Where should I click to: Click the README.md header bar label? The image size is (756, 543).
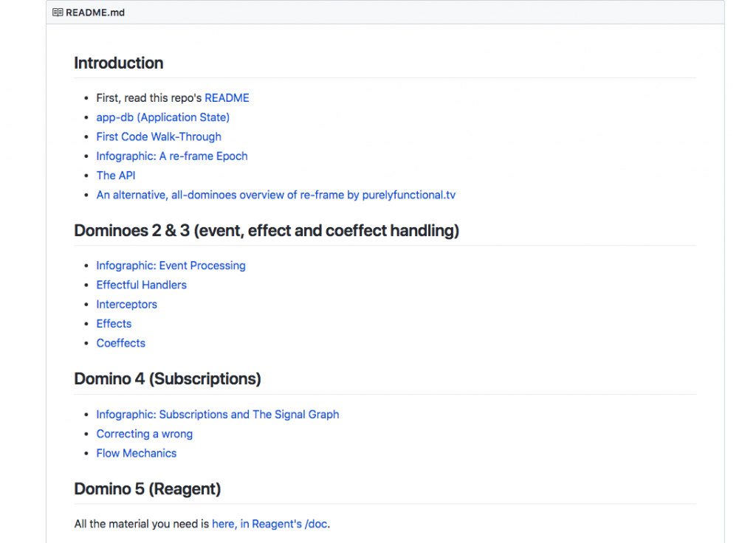[95, 12]
